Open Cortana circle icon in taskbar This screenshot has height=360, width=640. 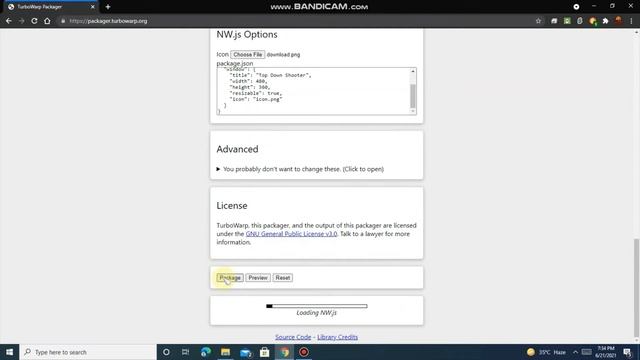[x=166, y=352]
